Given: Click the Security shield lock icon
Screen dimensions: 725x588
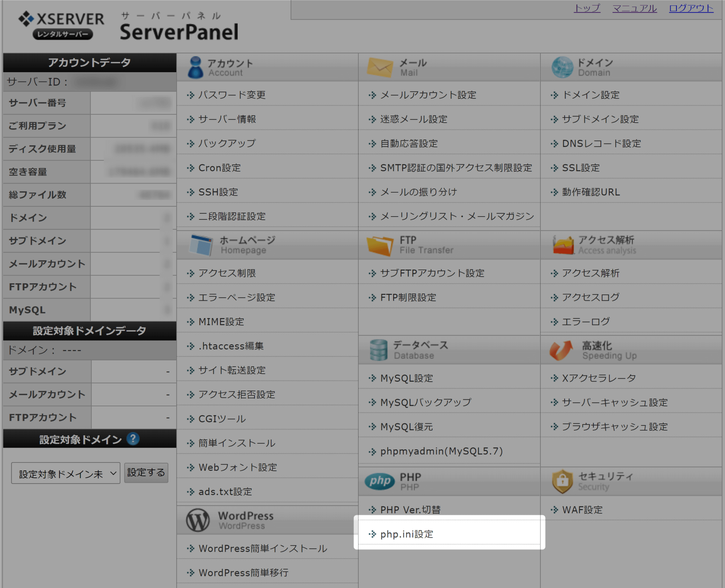Looking at the screenshot, I should pyautogui.click(x=562, y=481).
